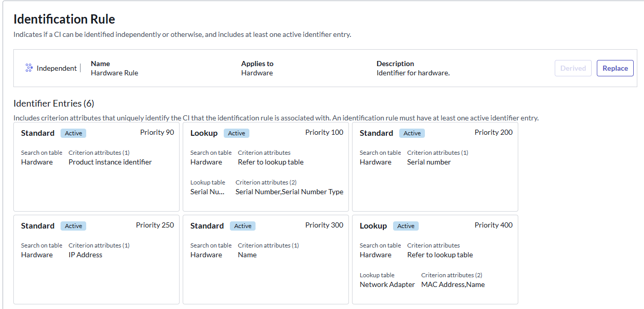This screenshot has width=644, height=309.
Task: Select 'Serial Number,Serial Number Type' criterion text
Action: pos(289,192)
